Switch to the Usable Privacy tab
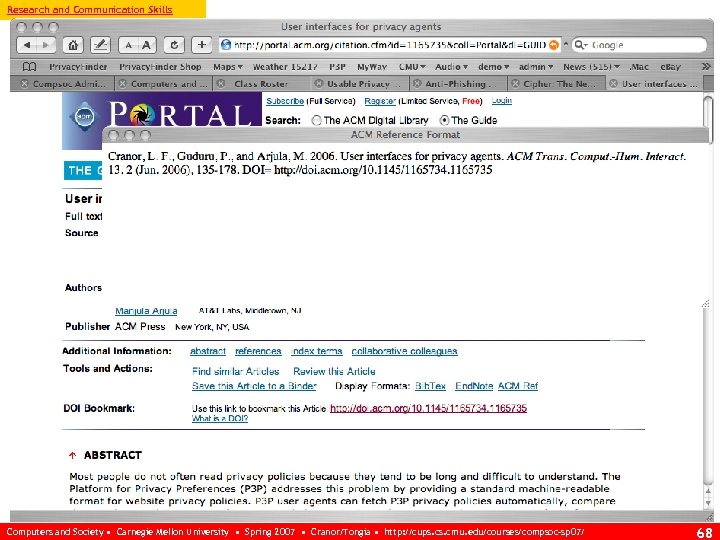Viewport: 720px width, 540px height. [x=358, y=84]
